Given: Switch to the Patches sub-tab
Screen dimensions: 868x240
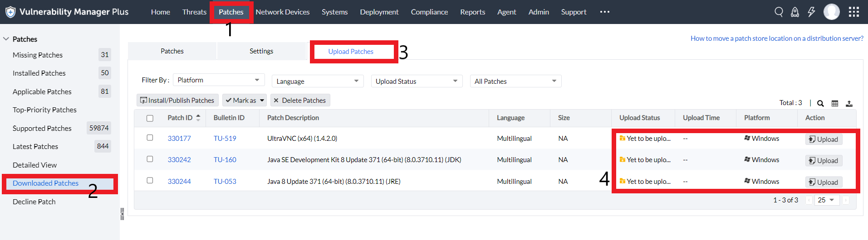Looking at the screenshot, I should tap(172, 51).
